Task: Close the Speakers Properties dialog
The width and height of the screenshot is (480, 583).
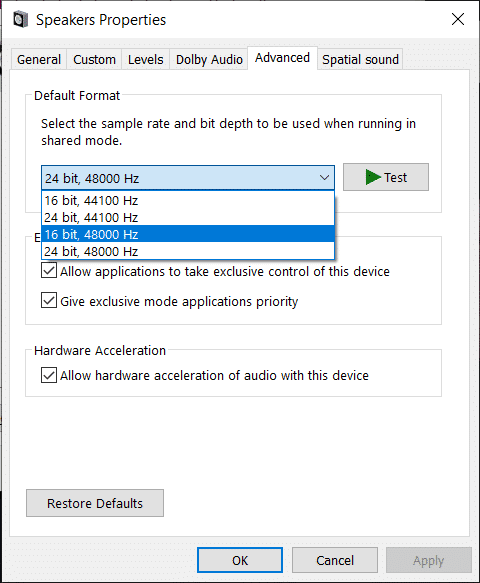Action: pos(458,19)
